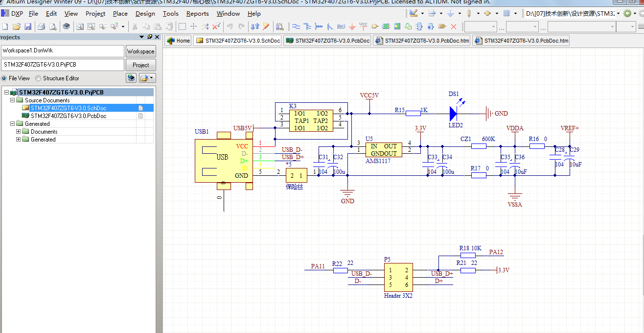Select the Place Wire tool
This screenshot has height=333, width=644.
296,26
